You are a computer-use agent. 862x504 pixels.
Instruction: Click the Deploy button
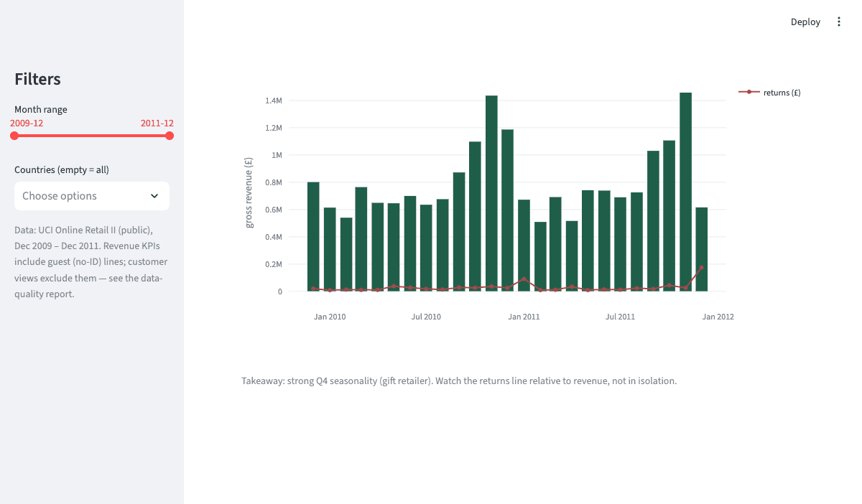click(x=805, y=22)
